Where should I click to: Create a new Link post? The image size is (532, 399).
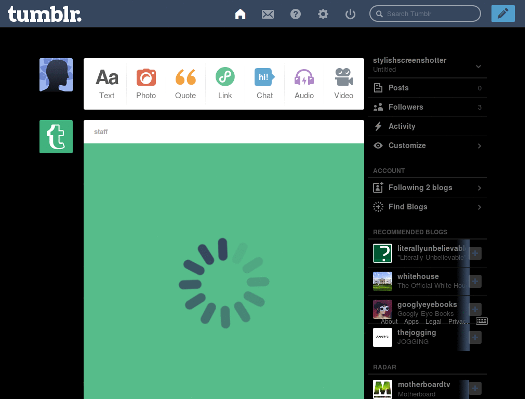point(225,84)
